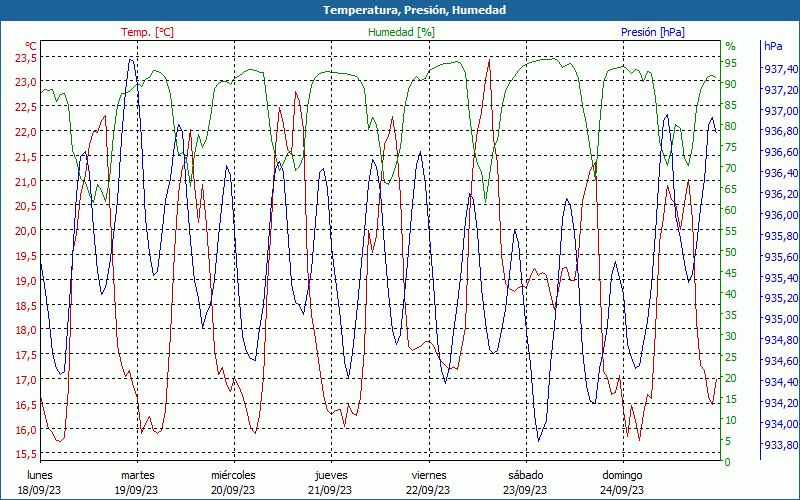
Task: Click the green Humedad [%] legend label
Action: click(x=401, y=32)
